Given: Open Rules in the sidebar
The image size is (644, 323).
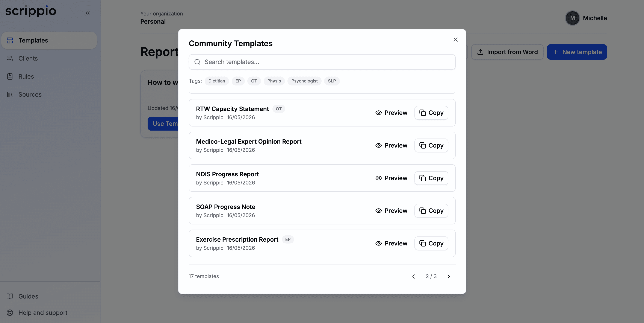Looking at the screenshot, I should pyautogui.click(x=49, y=76).
